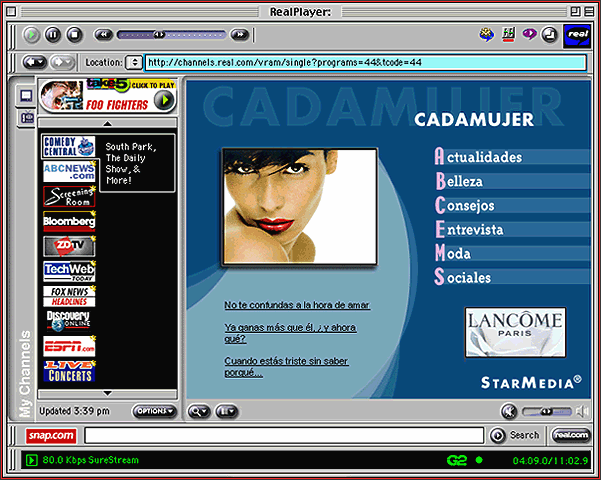601x480 pixels.
Task: Click the volume slider thumb
Action: point(546,411)
